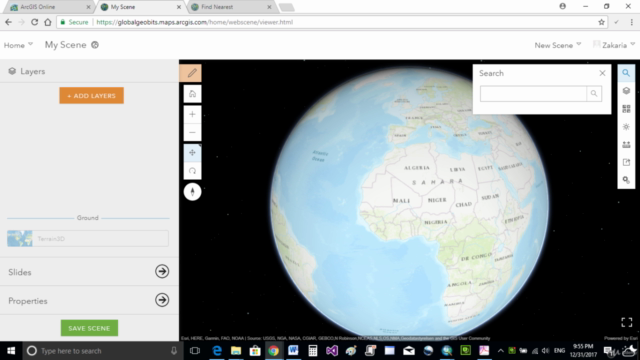Screen dimensions: 640x360
Task: Click the browser home button
Action: click(x=48, y=22)
